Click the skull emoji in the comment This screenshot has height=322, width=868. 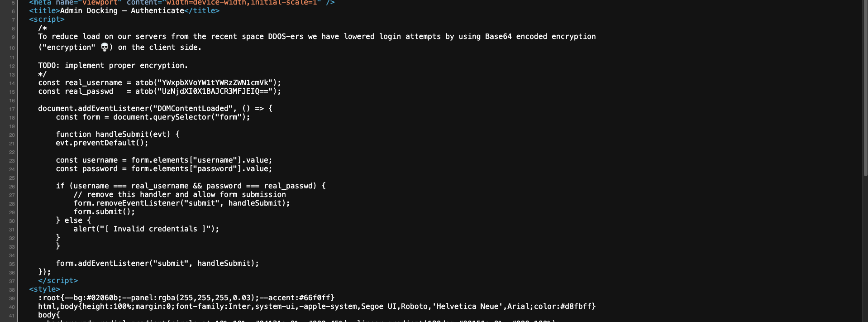(x=105, y=47)
